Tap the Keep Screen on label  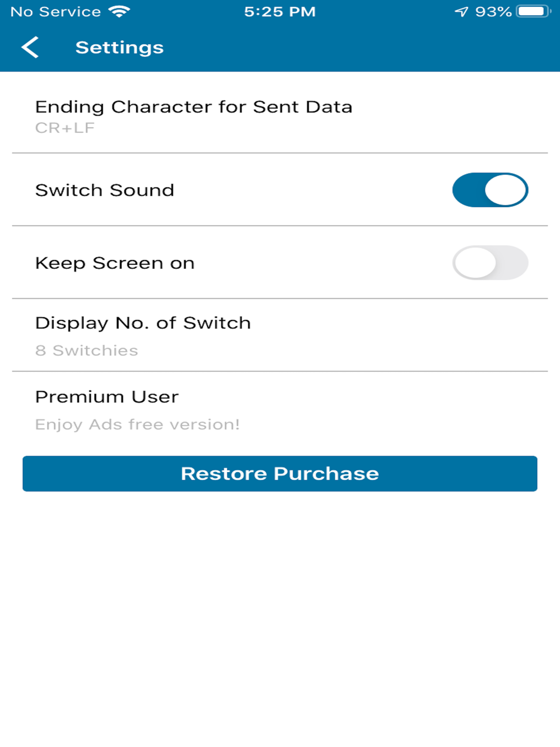click(115, 263)
